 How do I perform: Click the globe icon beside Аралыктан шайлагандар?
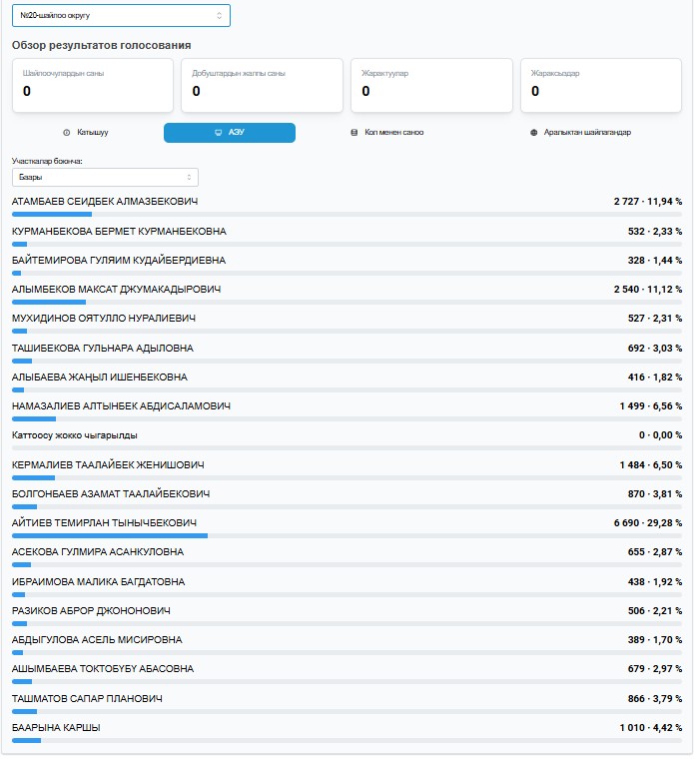point(534,132)
